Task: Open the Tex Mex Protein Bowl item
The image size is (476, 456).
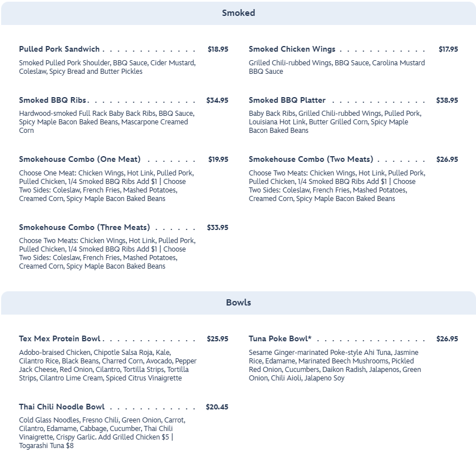Action: coord(60,339)
